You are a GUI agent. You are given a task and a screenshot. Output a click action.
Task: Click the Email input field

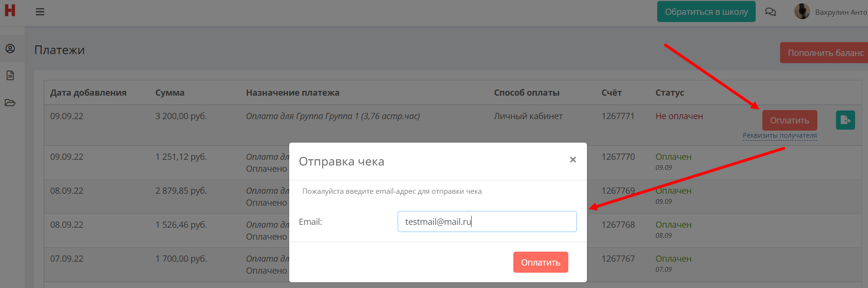(487, 222)
